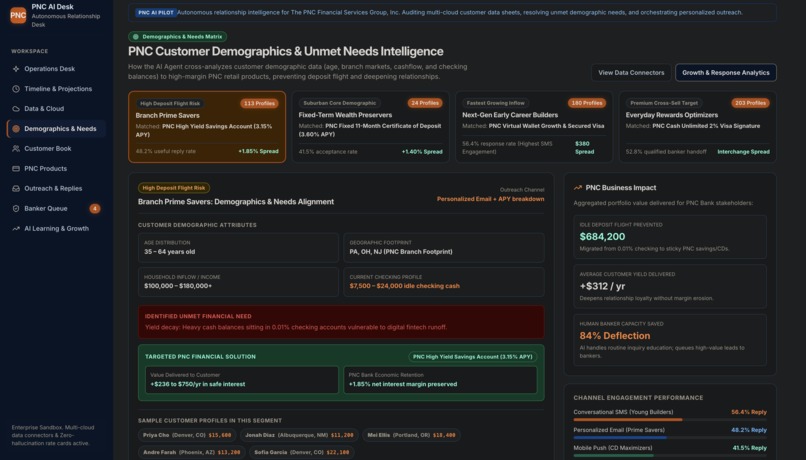Click PNC High Yield Savings Account solution tag

pos(472,357)
